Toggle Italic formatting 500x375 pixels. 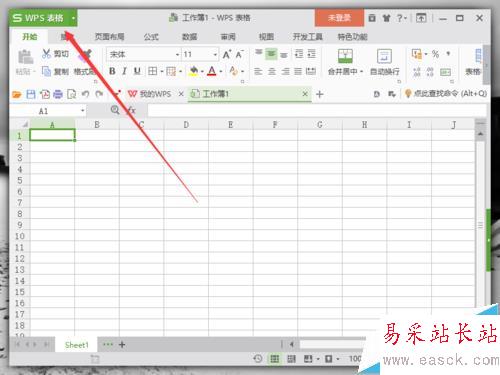(124, 71)
